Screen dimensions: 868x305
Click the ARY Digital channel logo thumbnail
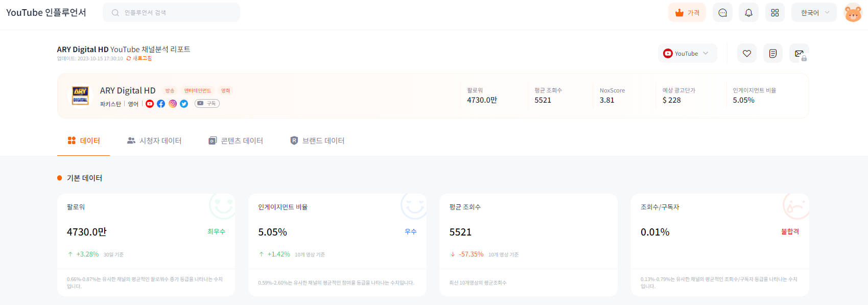(x=80, y=96)
